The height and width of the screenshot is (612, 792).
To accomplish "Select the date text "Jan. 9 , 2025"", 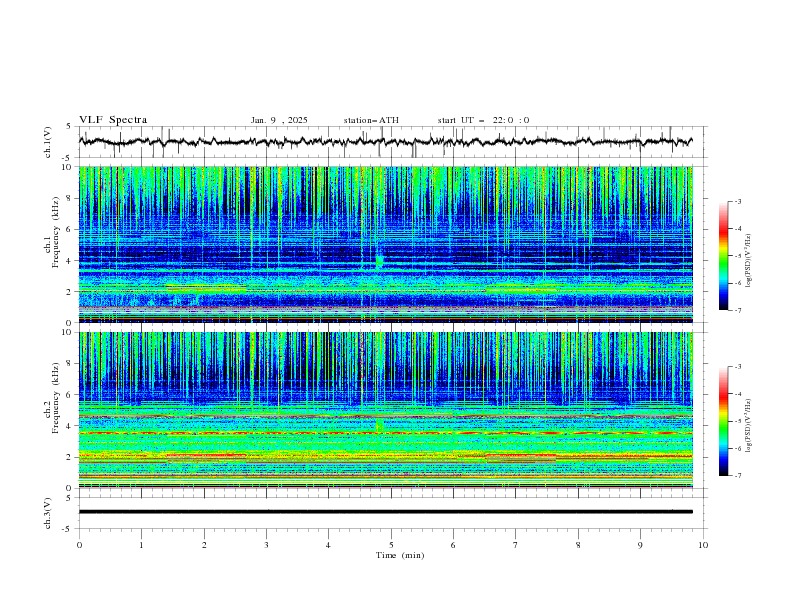I will (x=279, y=120).
